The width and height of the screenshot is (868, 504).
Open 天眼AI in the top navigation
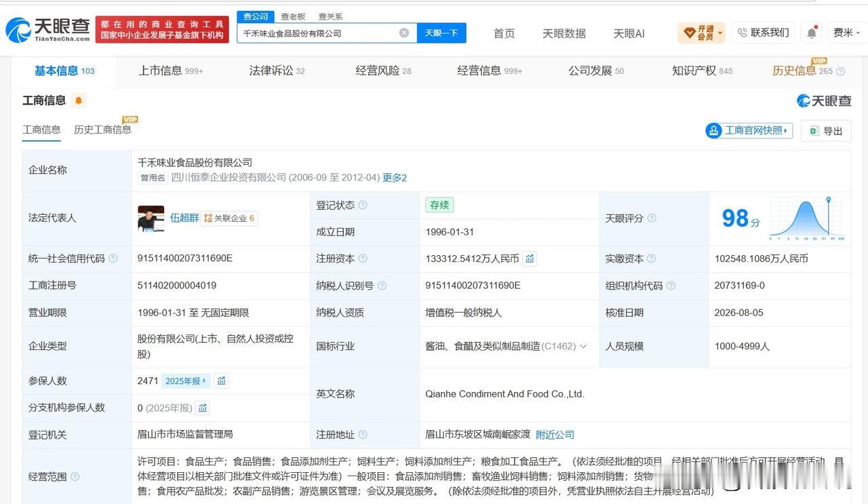629,33
